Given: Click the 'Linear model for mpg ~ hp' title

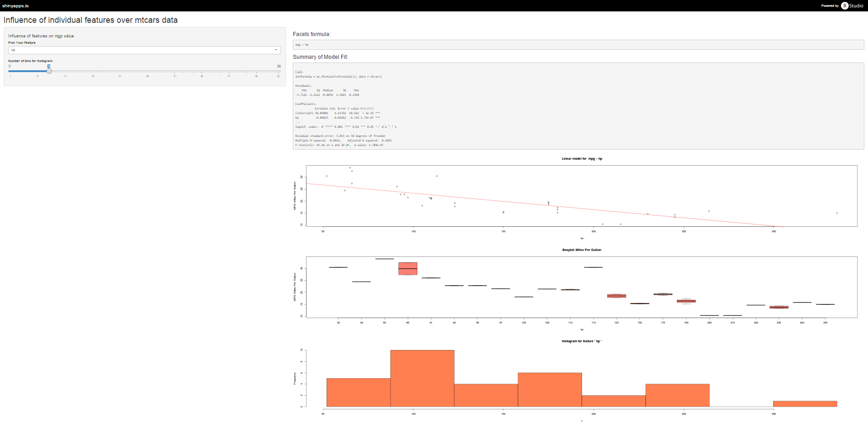Looking at the screenshot, I should point(582,159).
